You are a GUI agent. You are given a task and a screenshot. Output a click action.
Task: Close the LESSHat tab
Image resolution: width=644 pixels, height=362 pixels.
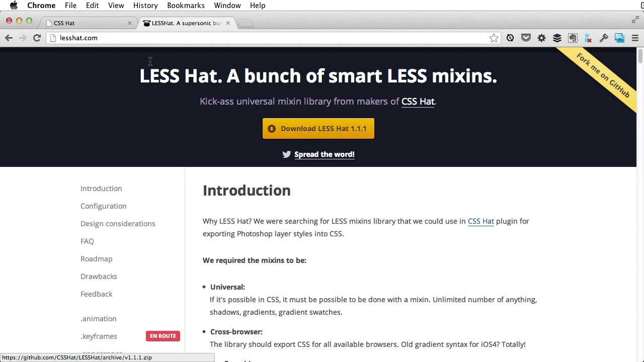[228, 23]
